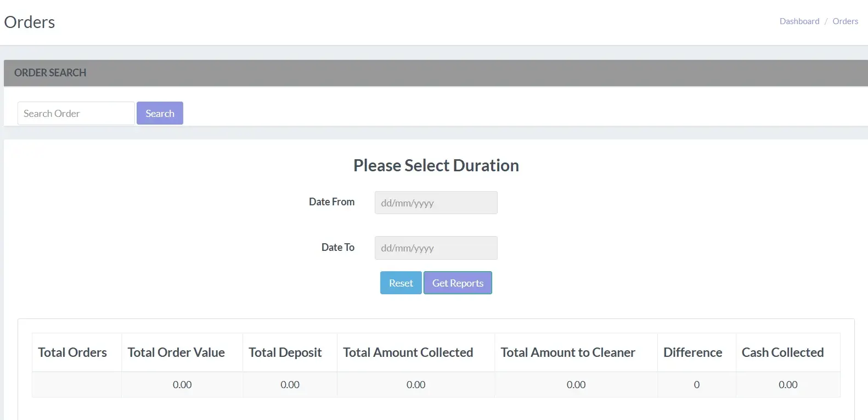868x420 pixels.
Task: Click the Date From input field
Action: click(436, 203)
